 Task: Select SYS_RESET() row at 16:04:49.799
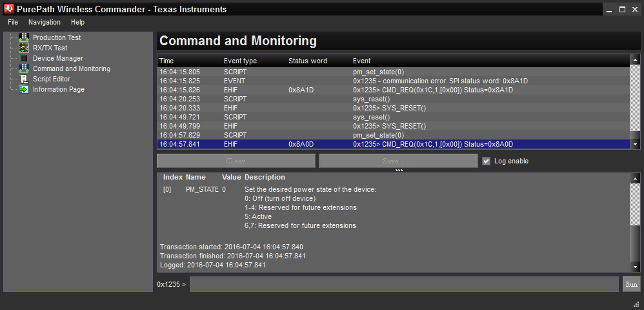tap(394, 126)
